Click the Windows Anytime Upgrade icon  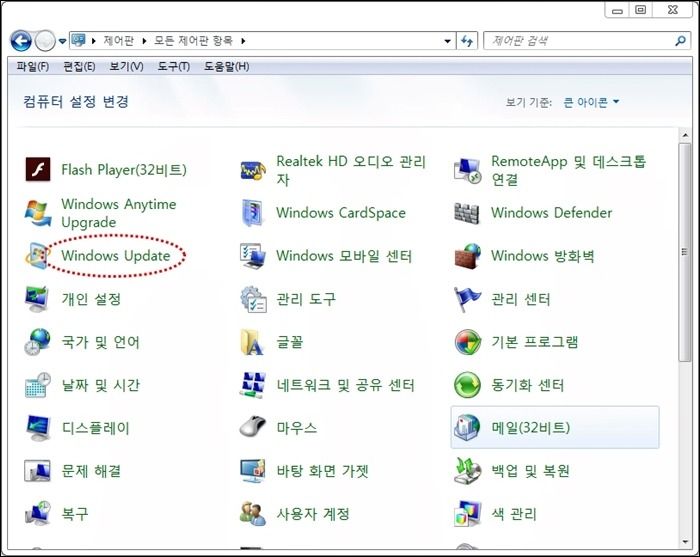click(x=38, y=213)
